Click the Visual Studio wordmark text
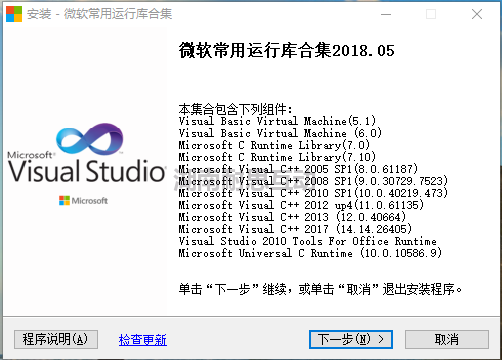 point(86,171)
